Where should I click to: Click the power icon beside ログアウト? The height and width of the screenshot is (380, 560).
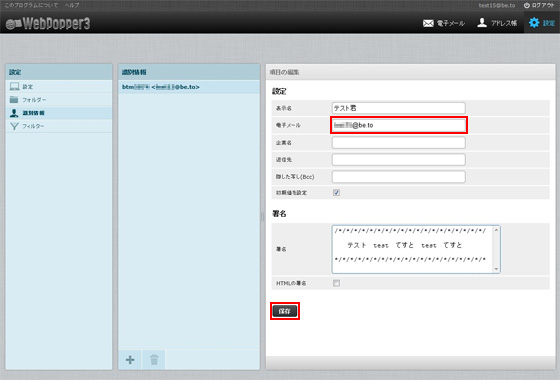pyautogui.click(x=527, y=5)
